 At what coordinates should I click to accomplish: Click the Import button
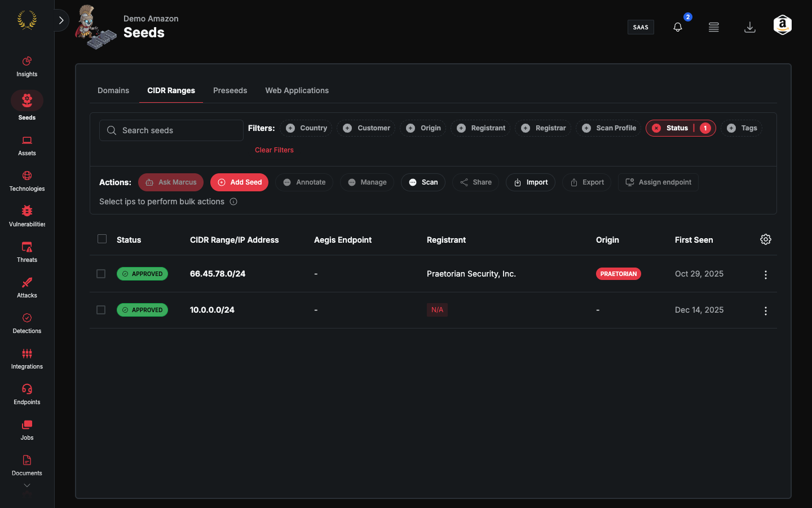(531, 182)
